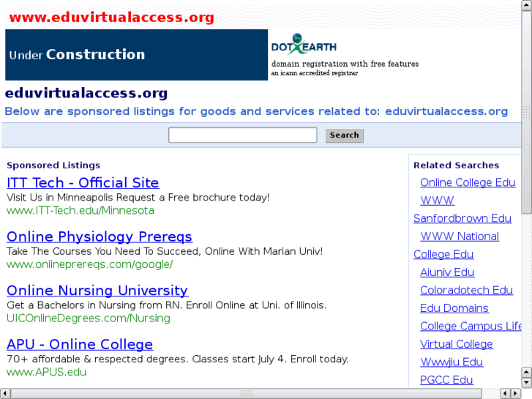532x399 pixels.
Task: Click the DotEarth logo image
Action: tap(304, 44)
